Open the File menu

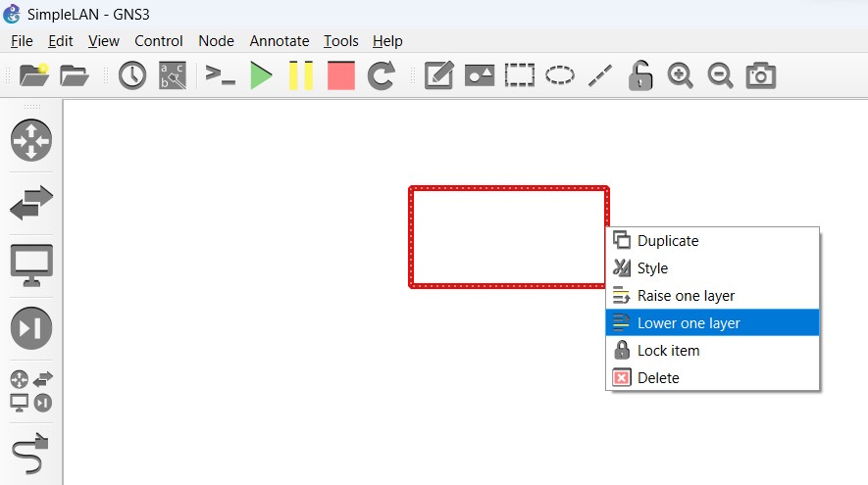tap(22, 41)
